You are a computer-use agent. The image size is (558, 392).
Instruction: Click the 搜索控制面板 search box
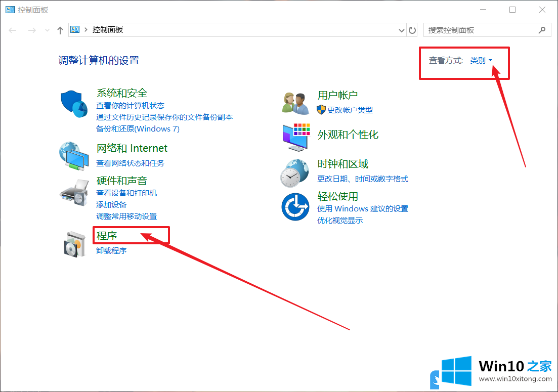click(481, 30)
